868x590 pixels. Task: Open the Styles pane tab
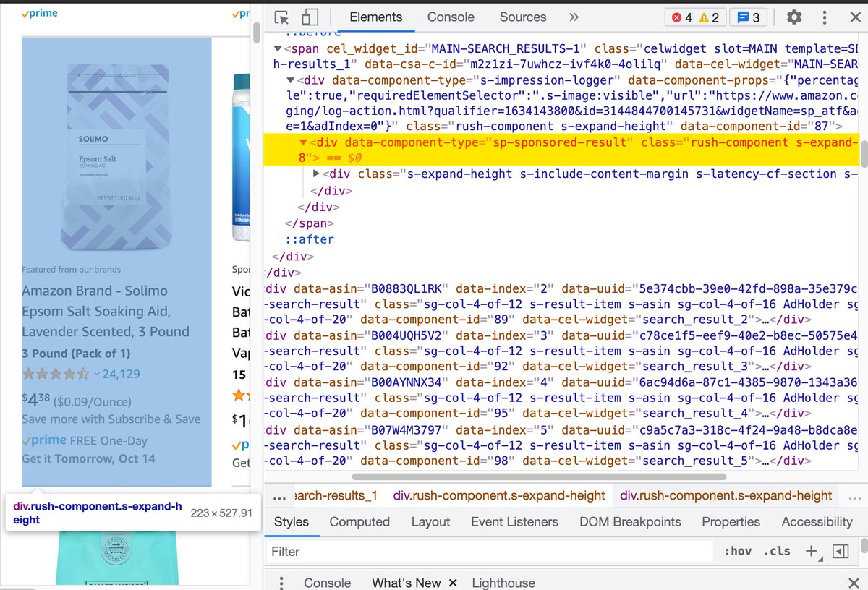click(x=292, y=521)
